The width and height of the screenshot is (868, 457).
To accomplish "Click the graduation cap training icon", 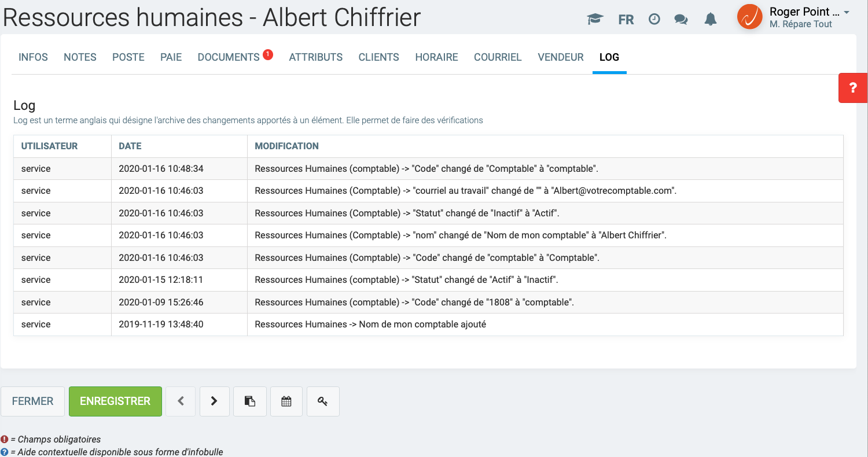I will [x=595, y=19].
